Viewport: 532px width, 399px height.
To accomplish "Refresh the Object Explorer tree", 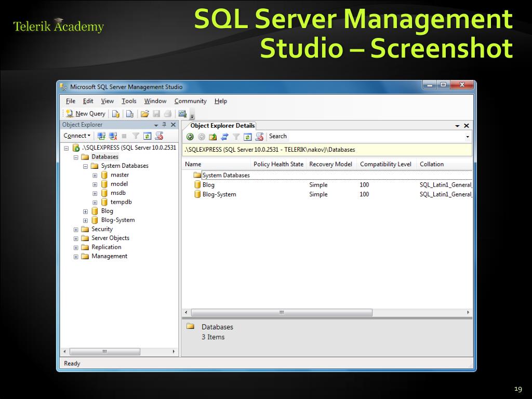I will (x=147, y=136).
